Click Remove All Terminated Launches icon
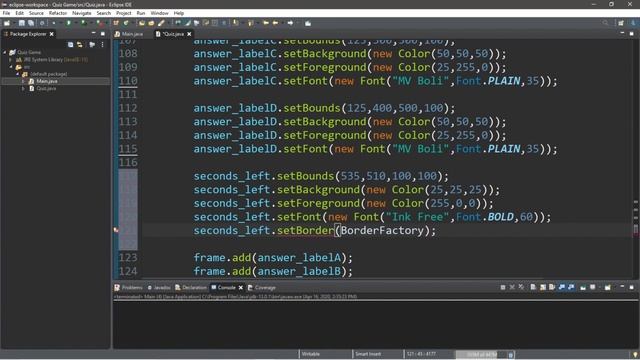Viewport: 640px width, 360px height. click(521, 287)
